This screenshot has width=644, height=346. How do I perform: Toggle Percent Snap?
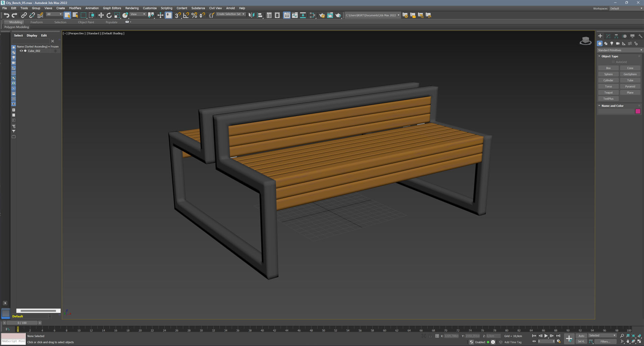coord(194,15)
